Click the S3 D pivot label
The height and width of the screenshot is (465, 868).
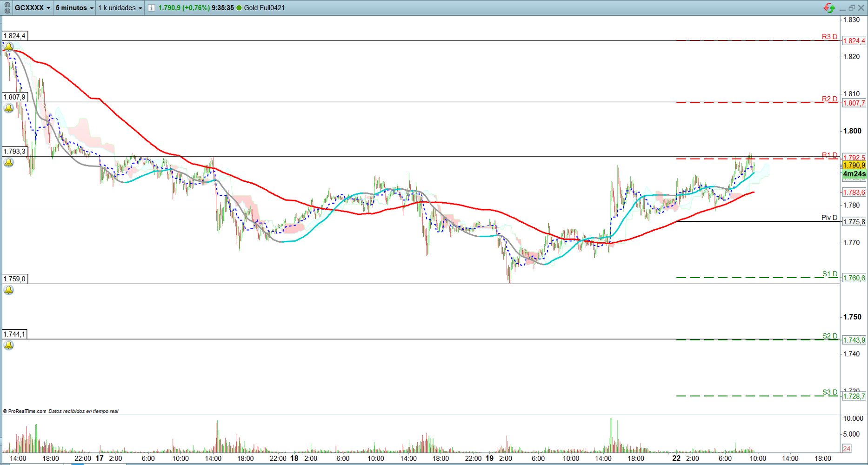[x=830, y=392]
